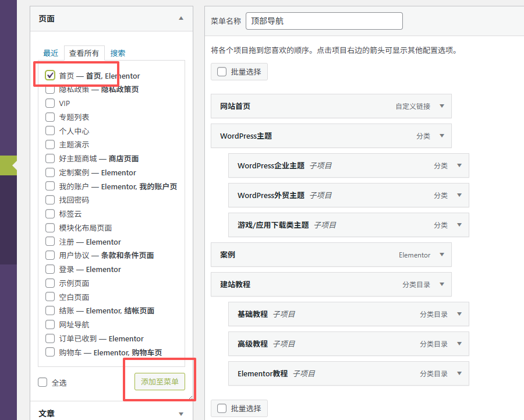Check the 订单已收到 page checkbox
524x420 pixels.
pyautogui.click(x=50, y=338)
